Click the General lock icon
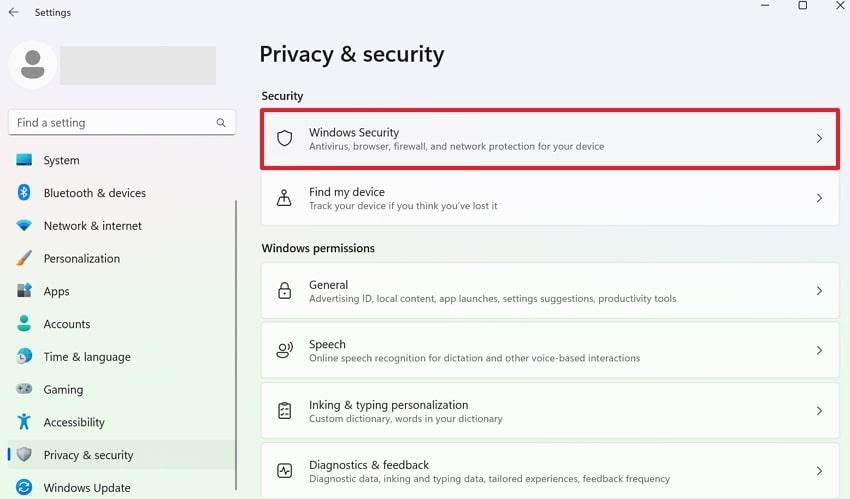Viewport: 850px width, 499px height. (x=284, y=291)
